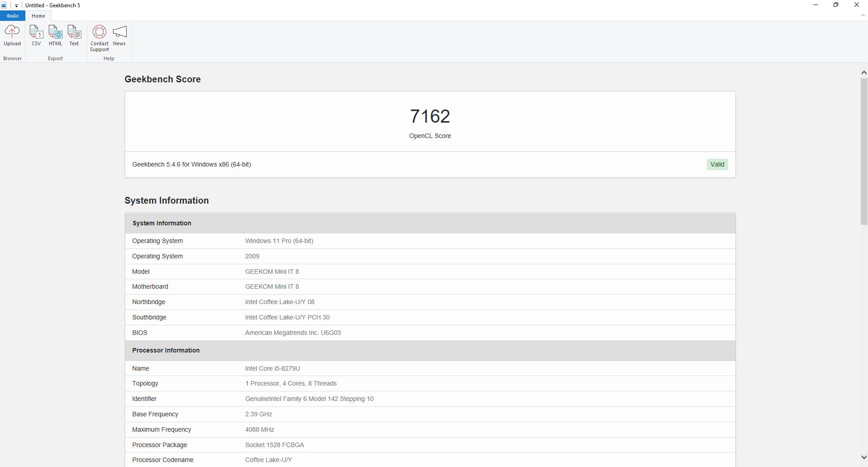The height and width of the screenshot is (467, 868).
Task: Select the Home ribbon tab
Action: point(38,16)
